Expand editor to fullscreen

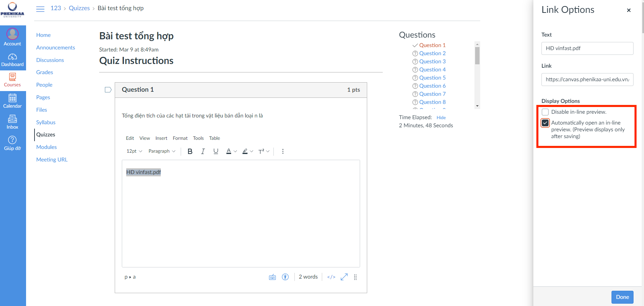click(344, 277)
